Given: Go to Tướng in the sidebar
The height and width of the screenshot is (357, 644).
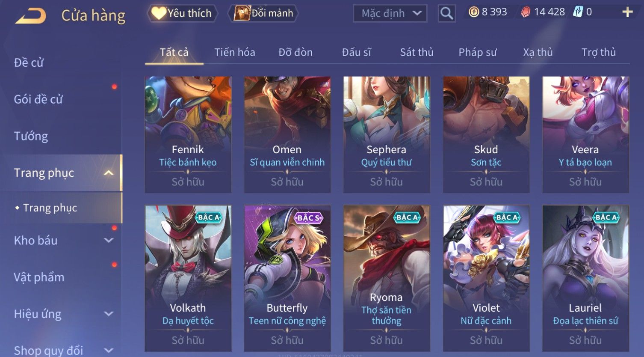Looking at the screenshot, I should [x=31, y=136].
